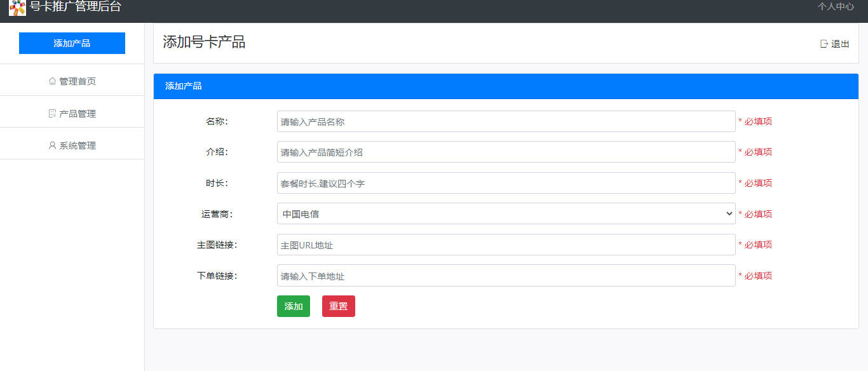The image size is (868, 371).
Task: Open the 系统管理 menu item
Action: pyautogui.click(x=72, y=145)
